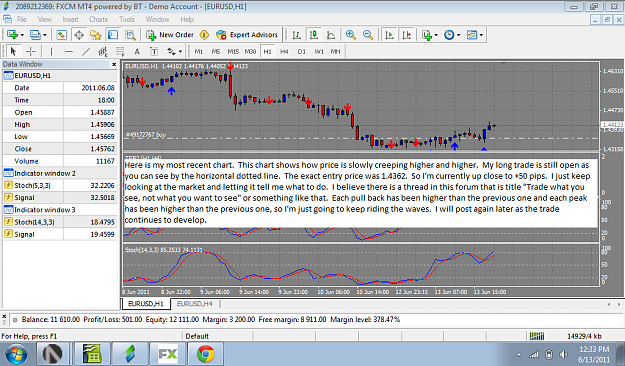Click the volume speaker tray icon

563,354
